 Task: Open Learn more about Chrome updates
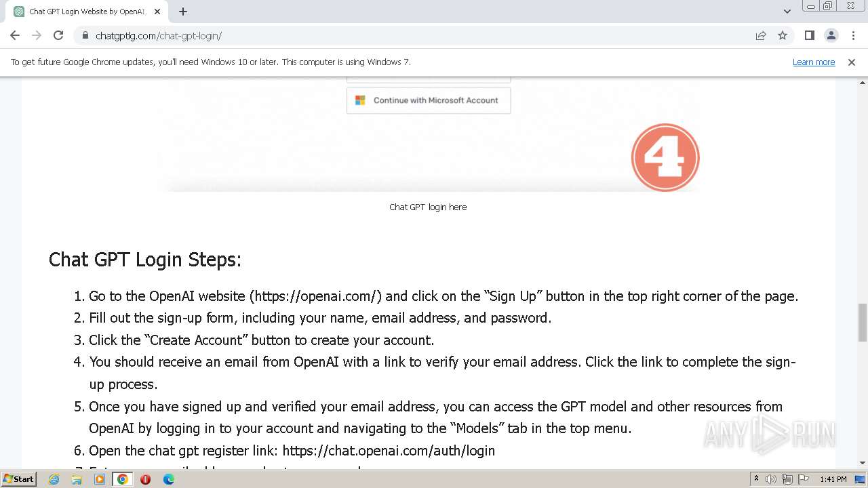[814, 62]
